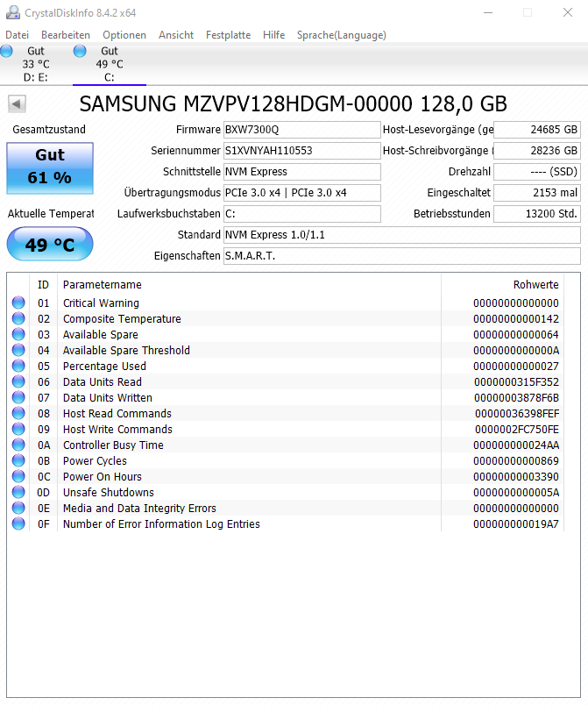Click the Firmware field BXW7300Q

pyautogui.click(x=301, y=130)
